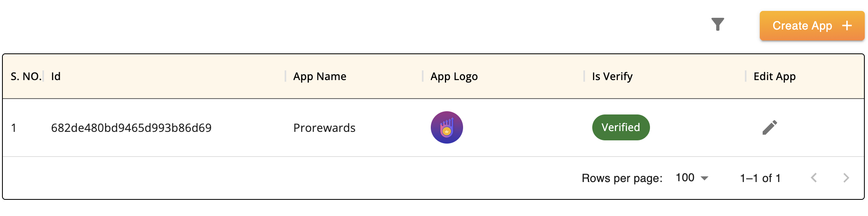Click the 1–1 of 1 pagination text
The image size is (868, 216).
(760, 178)
